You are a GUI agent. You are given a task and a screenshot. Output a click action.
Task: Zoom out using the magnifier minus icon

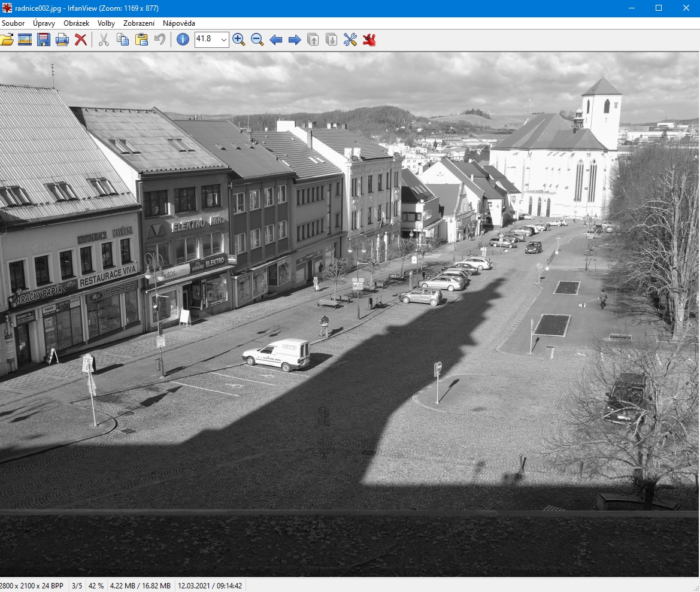tap(257, 40)
